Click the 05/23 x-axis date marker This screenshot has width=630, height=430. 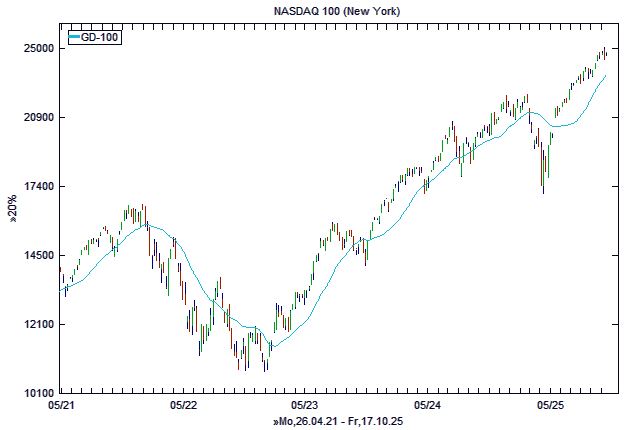(x=305, y=406)
